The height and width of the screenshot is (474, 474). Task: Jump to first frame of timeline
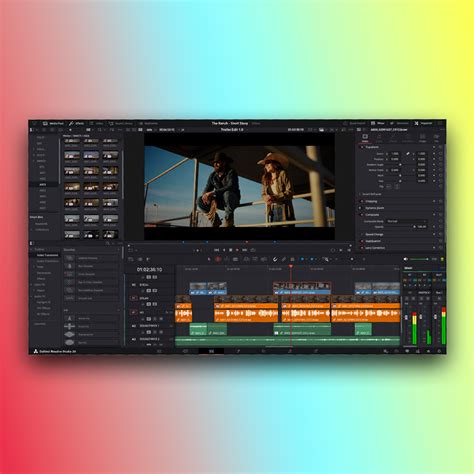click(x=217, y=250)
